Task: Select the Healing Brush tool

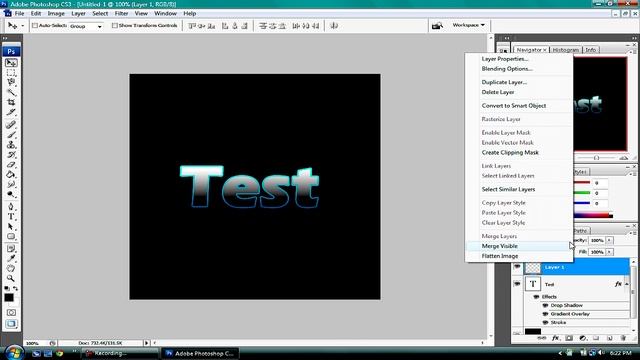Action: click(11, 124)
